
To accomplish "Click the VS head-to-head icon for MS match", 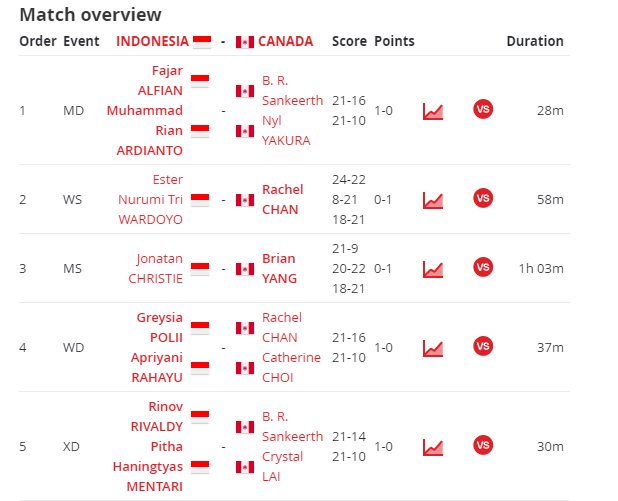I will tap(483, 267).
